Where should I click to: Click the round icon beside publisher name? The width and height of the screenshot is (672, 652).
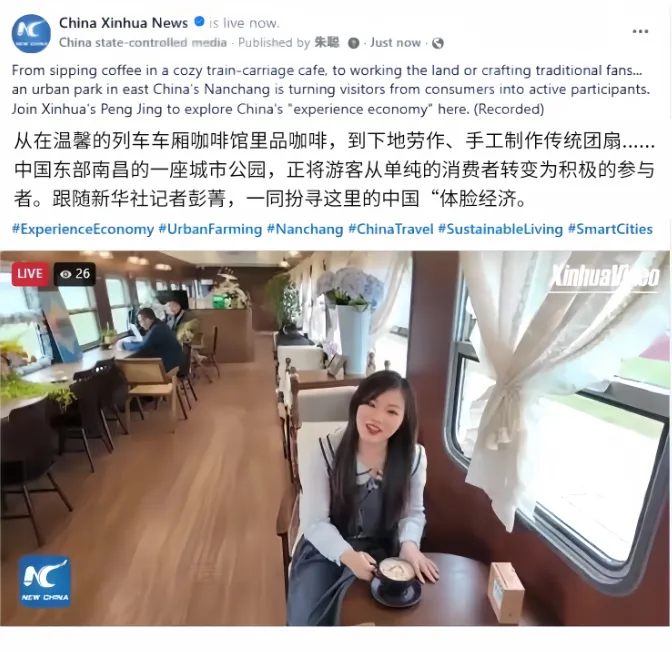(x=354, y=43)
